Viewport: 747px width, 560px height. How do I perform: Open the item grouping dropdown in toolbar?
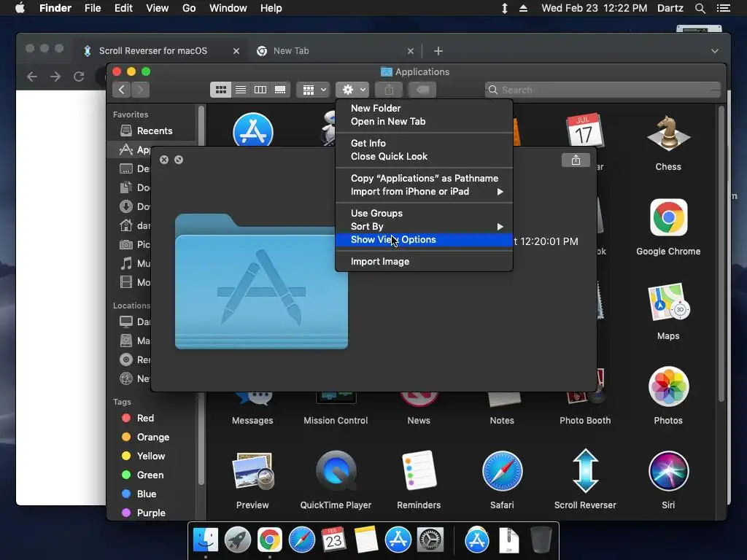pos(313,90)
